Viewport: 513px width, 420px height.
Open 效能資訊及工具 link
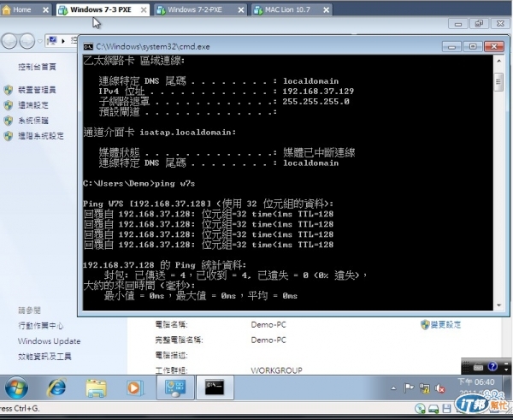pos(44,356)
